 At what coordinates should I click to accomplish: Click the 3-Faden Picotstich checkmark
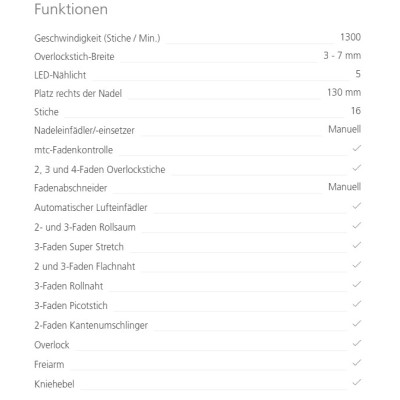pos(357,304)
